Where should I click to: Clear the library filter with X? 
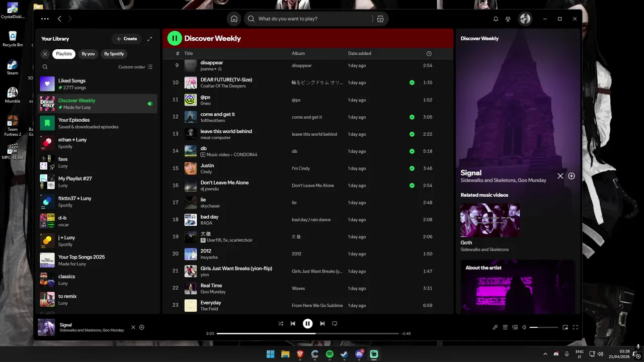45,54
